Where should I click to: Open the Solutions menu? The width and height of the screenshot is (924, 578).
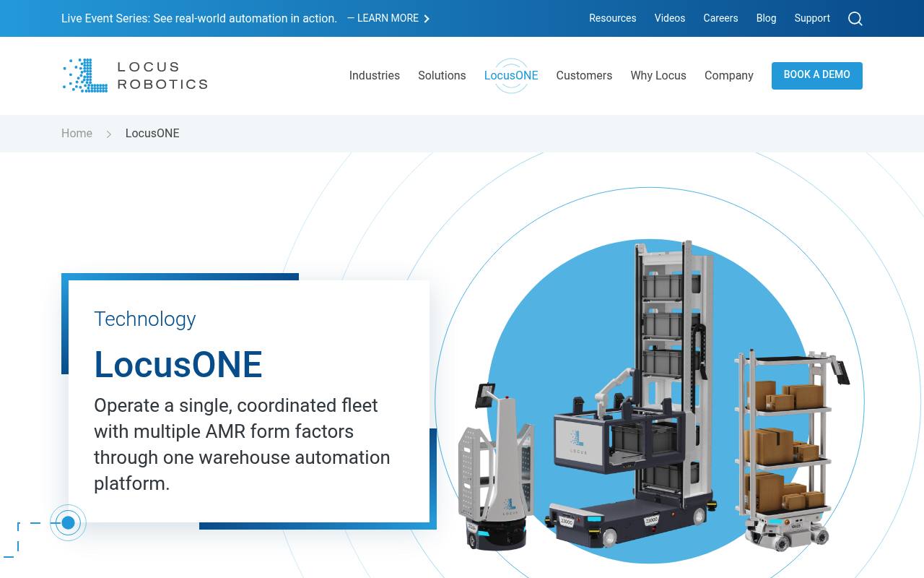pyautogui.click(x=442, y=75)
